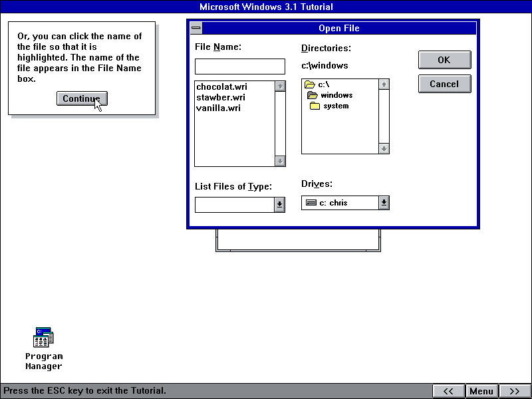Open the Open File dialog control menu box

[196, 28]
